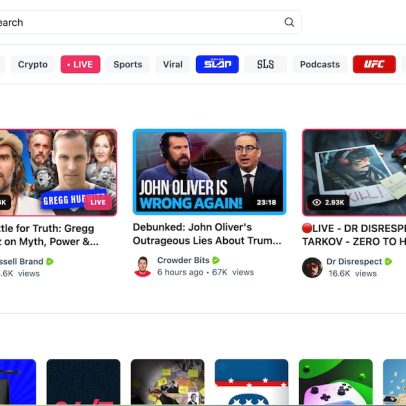Image resolution: width=406 pixels, height=406 pixels.
Task: Open the UFC category chip
Action: 374,64
